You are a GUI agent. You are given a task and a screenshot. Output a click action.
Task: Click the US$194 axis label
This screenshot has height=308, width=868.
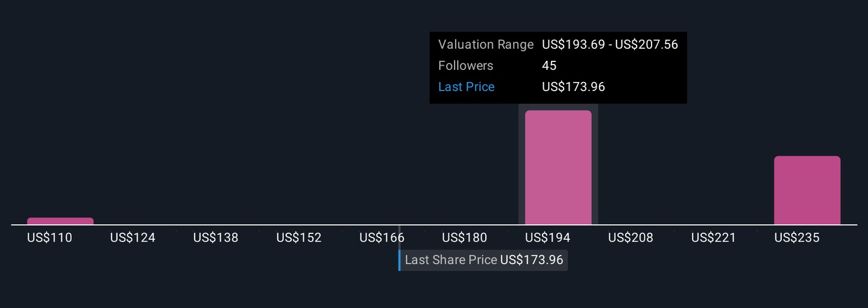click(547, 237)
